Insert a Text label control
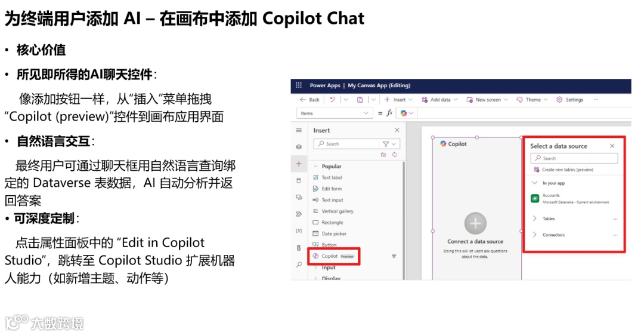Screen dimensions: 644x335 pos(328,177)
